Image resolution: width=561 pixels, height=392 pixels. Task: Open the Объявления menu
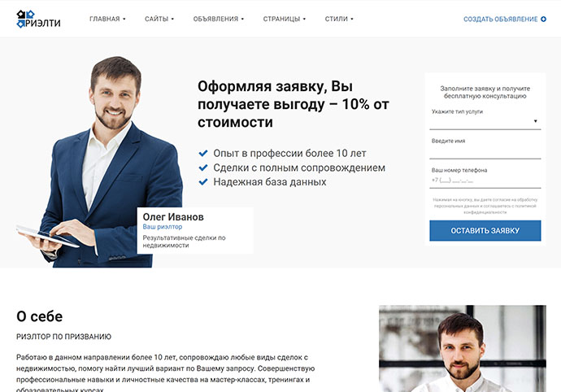tap(218, 19)
